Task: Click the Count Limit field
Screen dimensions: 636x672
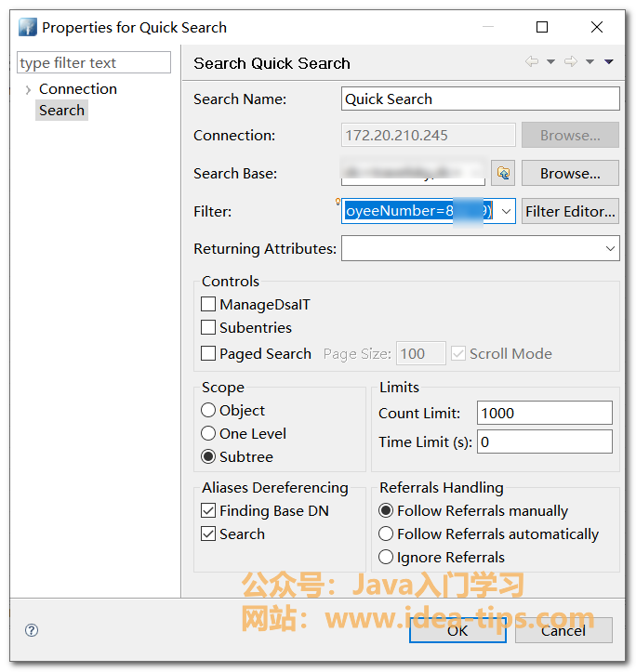Action: pos(545,413)
